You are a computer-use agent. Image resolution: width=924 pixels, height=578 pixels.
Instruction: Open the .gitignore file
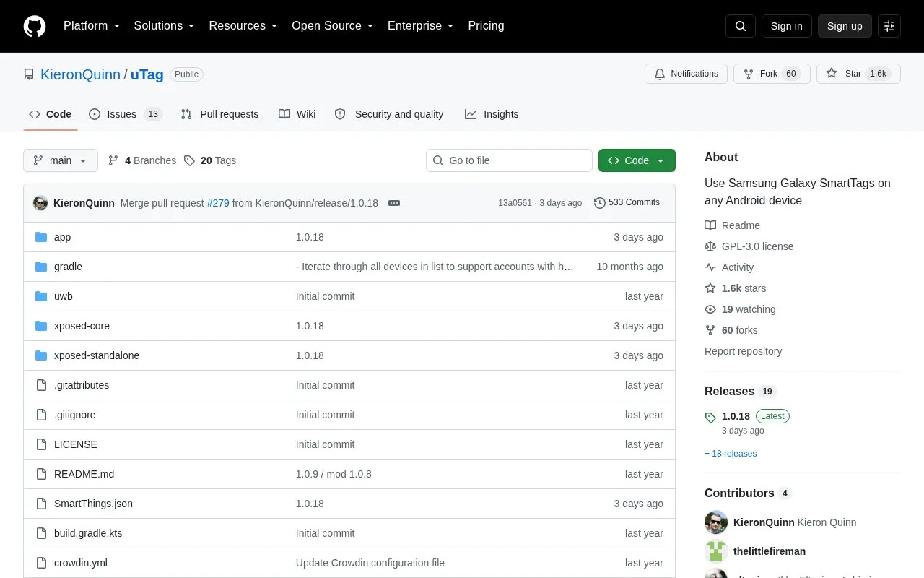74,415
